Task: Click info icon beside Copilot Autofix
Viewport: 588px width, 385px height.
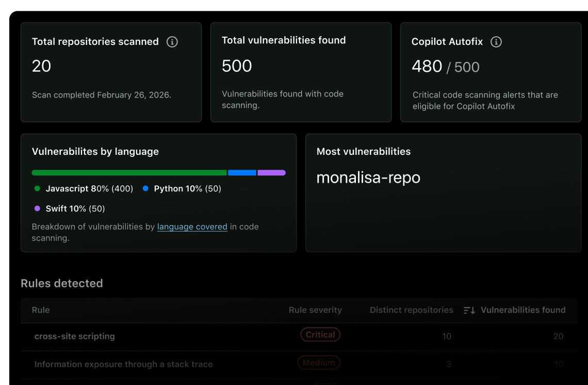Action: [x=496, y=42]
